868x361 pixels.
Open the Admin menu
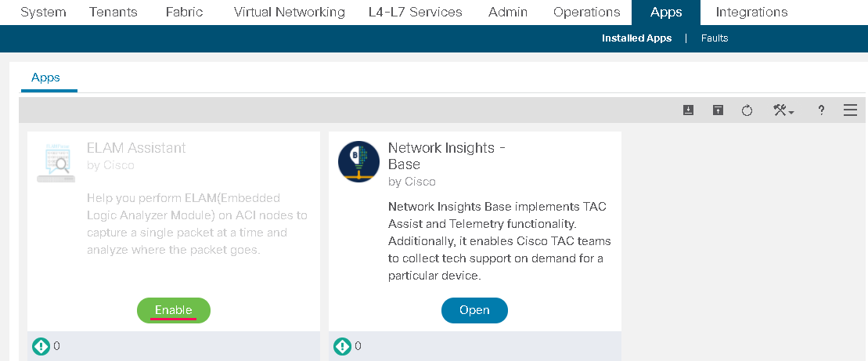point(508,13)
